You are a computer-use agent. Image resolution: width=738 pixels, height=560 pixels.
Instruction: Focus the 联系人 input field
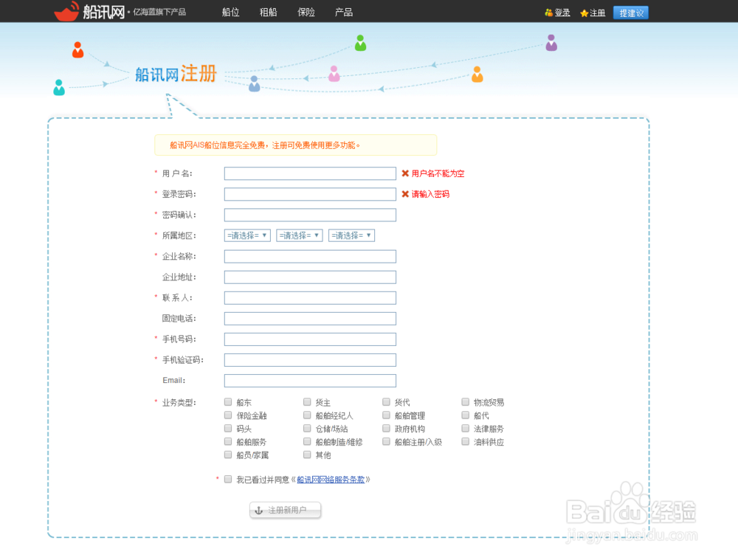[310, 298]
